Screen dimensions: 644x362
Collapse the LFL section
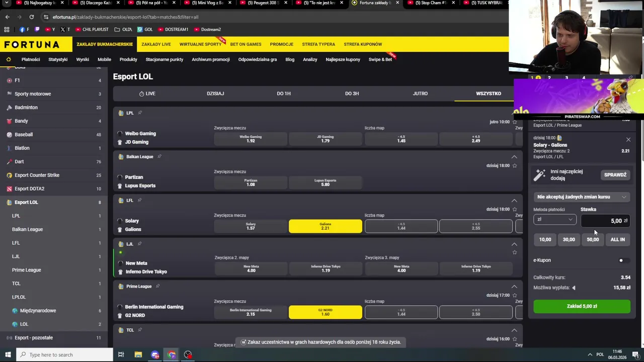[514, 201]
